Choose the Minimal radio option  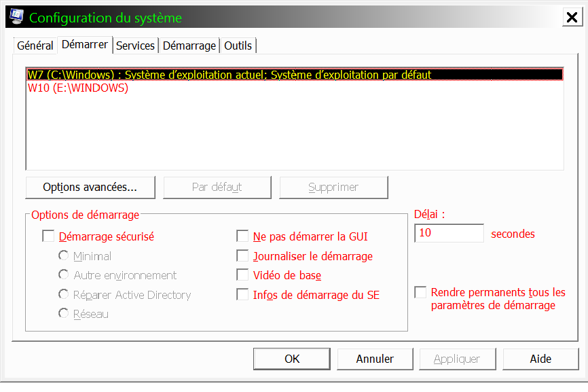pos(63,256)
